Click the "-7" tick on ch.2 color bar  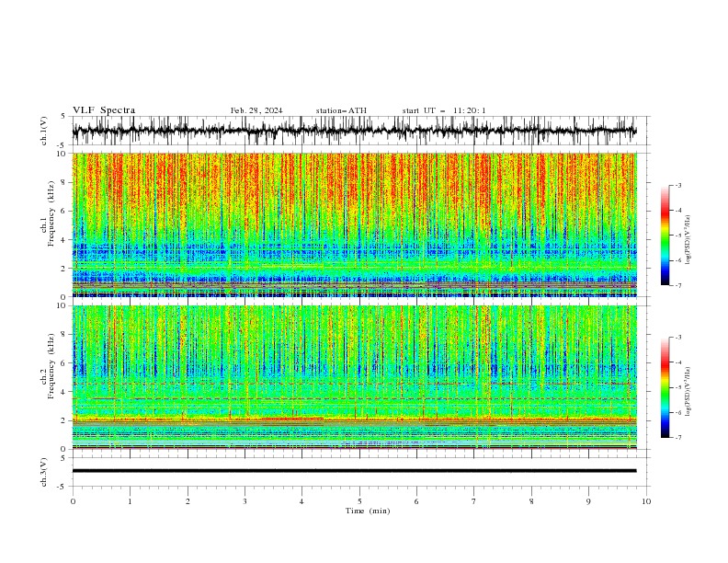(x=677, y=437)
